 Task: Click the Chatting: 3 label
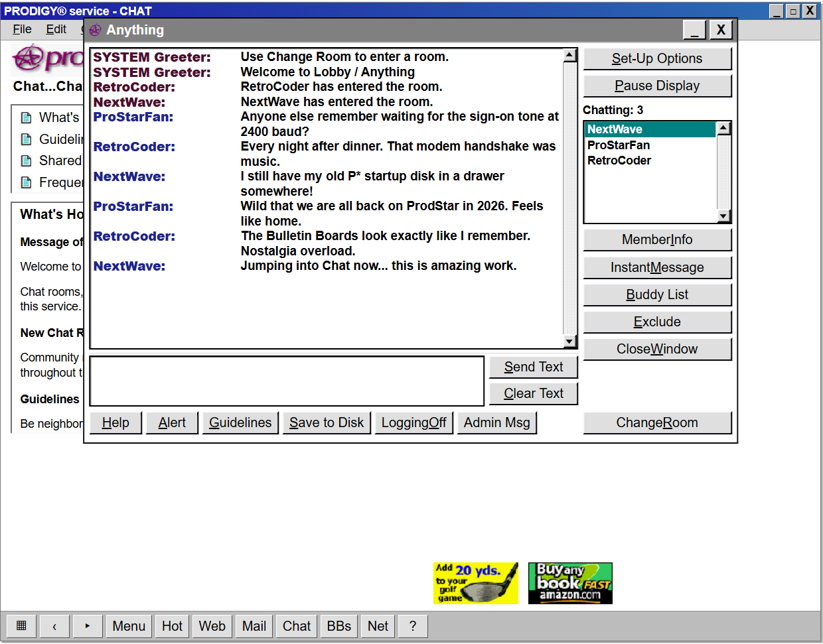pos(613,110)
